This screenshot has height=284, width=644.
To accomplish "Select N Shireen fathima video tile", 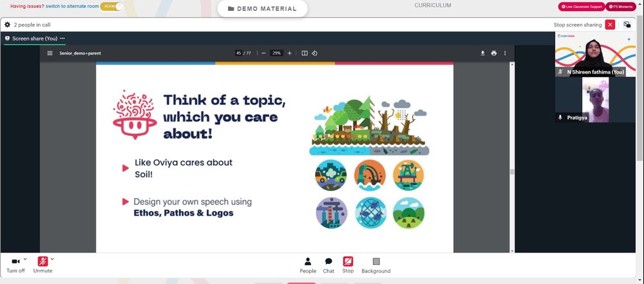I will (x=595, y=54).
